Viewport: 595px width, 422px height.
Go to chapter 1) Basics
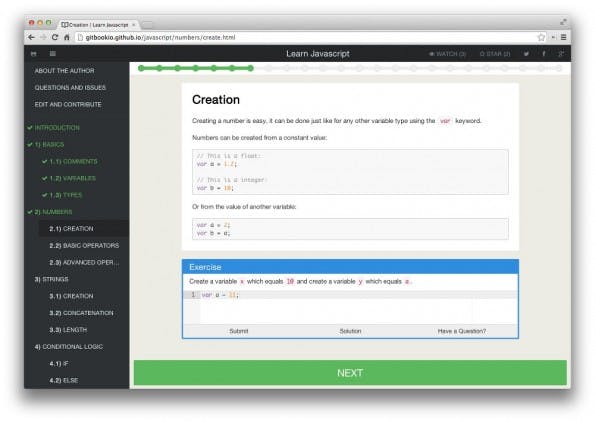(49, 145)
